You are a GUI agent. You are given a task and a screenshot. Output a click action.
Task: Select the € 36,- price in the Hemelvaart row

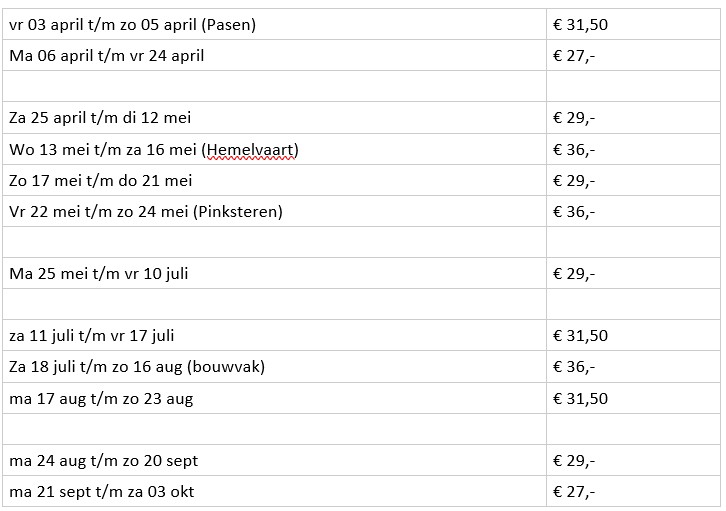click(574, 150)
